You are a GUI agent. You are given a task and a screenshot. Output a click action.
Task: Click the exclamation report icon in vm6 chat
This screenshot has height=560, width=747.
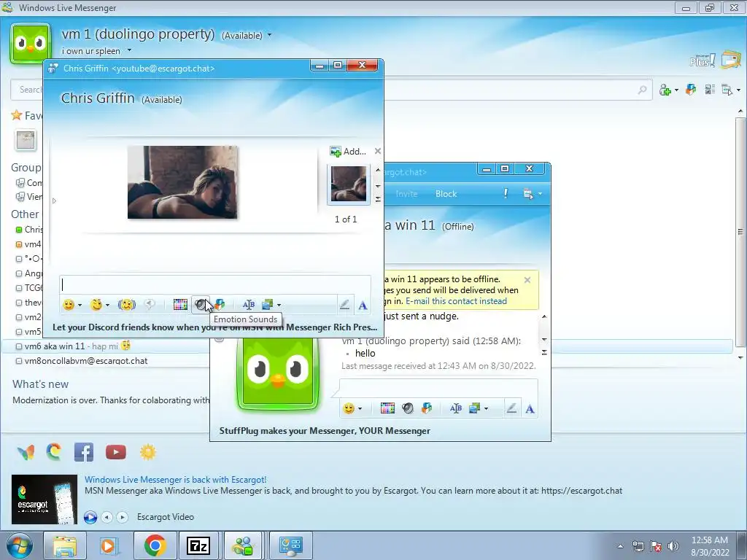(506, 193)
